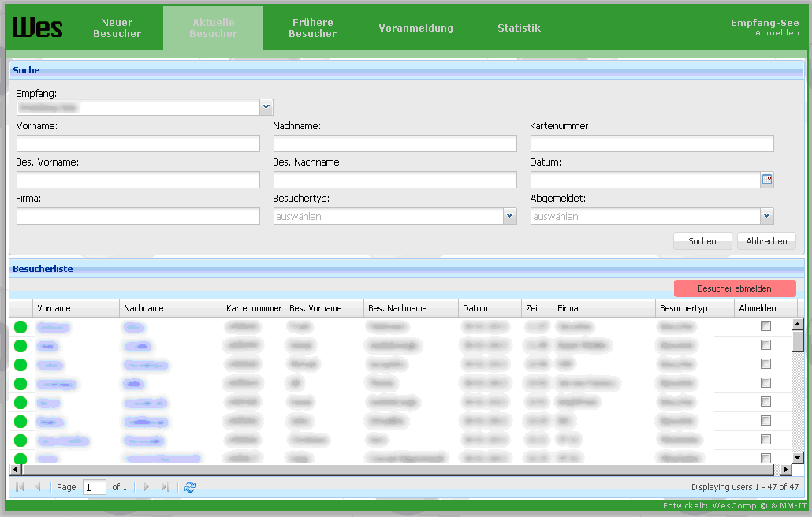Sort by Bes. Nachname column header
812x517 pixels.
click(412, 308)
